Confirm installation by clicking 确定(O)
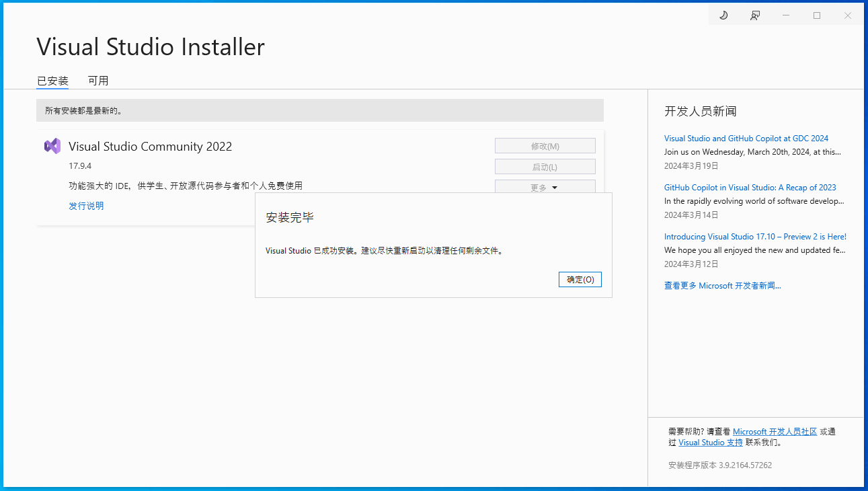 [580, 279]
